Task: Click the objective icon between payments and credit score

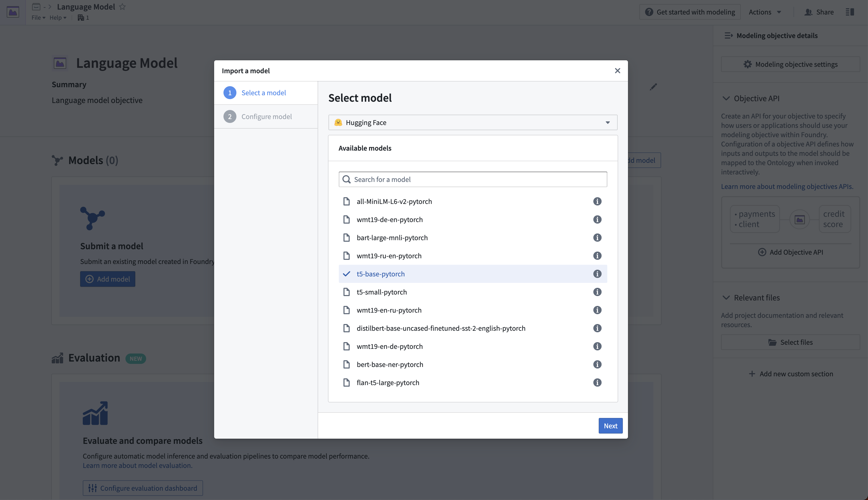Action: pos(799,219)
